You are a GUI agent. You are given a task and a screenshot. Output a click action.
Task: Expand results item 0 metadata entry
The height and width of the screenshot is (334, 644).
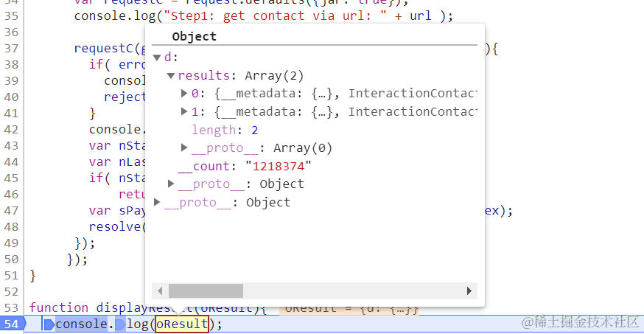[x=184, y=93]
